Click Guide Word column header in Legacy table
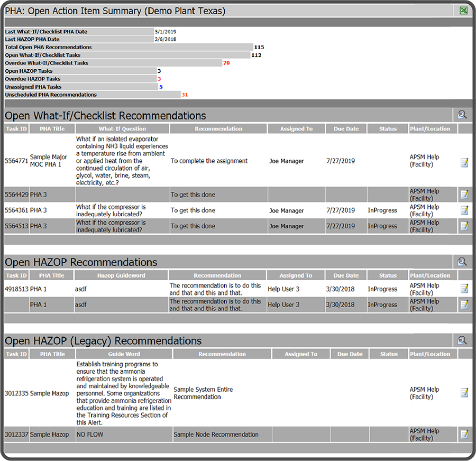476x461 pixels. click(x=124, y=354)
